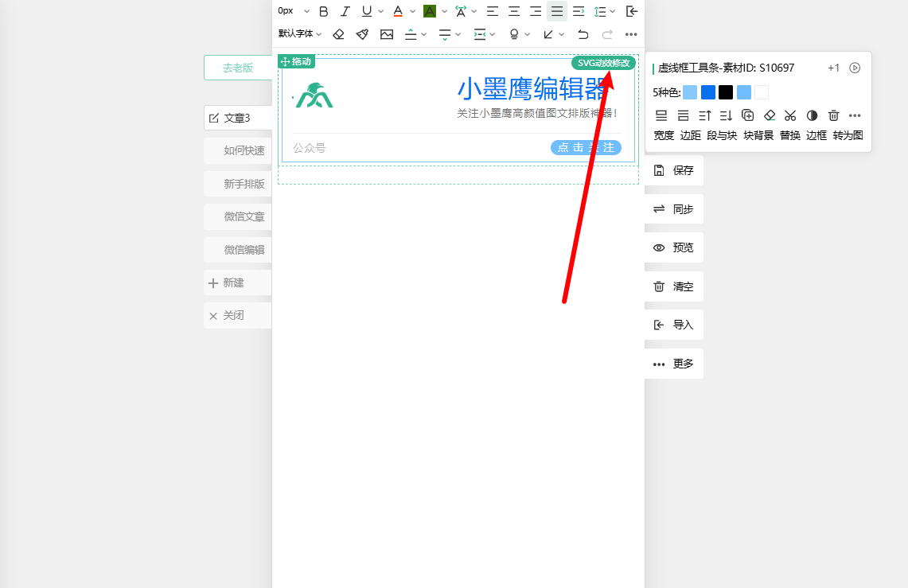
Task: Select the 块背景 option
Action: (758, 135)
